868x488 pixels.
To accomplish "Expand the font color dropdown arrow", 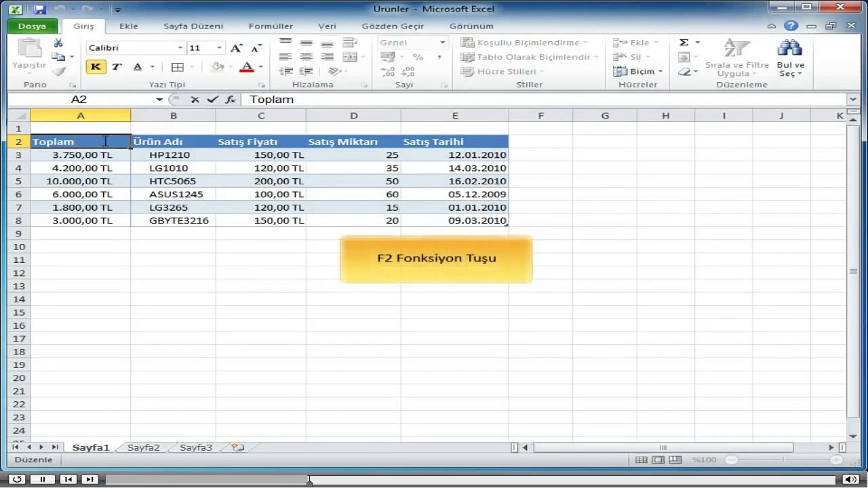I will 260,67.
